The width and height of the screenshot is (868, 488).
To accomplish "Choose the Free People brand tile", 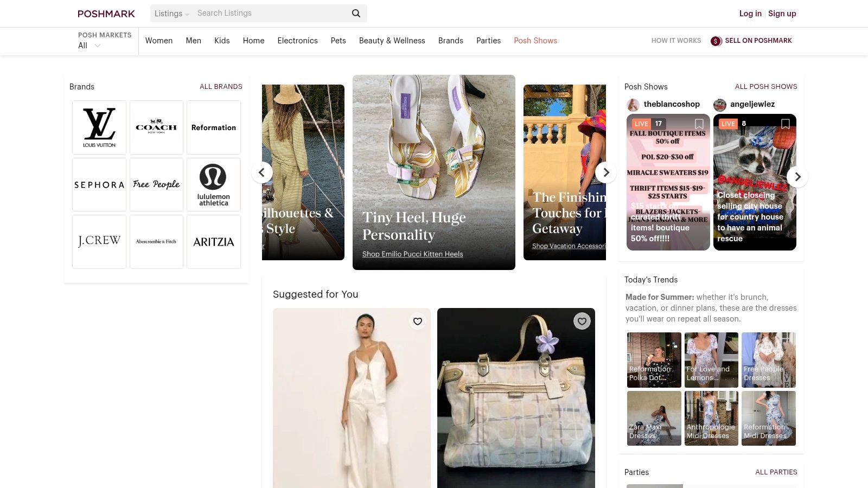I will [156, 184].
